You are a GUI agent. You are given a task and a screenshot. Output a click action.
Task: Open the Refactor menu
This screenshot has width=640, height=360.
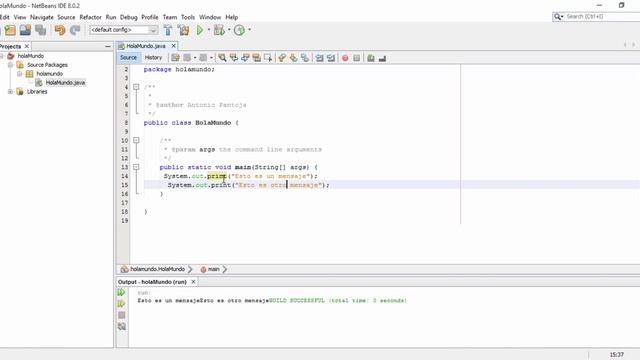(90, 17)
